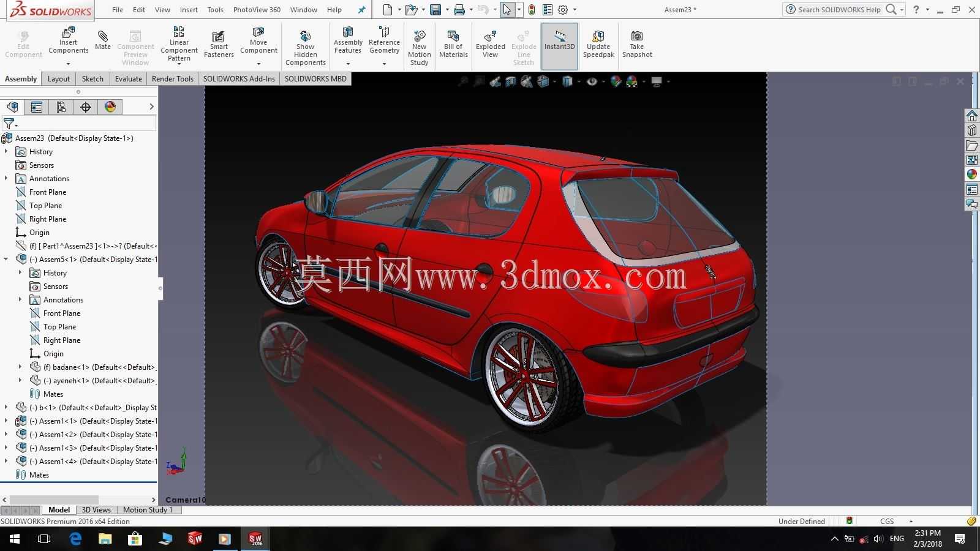The width and height of the screenshot is (980, 551).
Task: Open the Insert menu
Action: pos(189,10)
